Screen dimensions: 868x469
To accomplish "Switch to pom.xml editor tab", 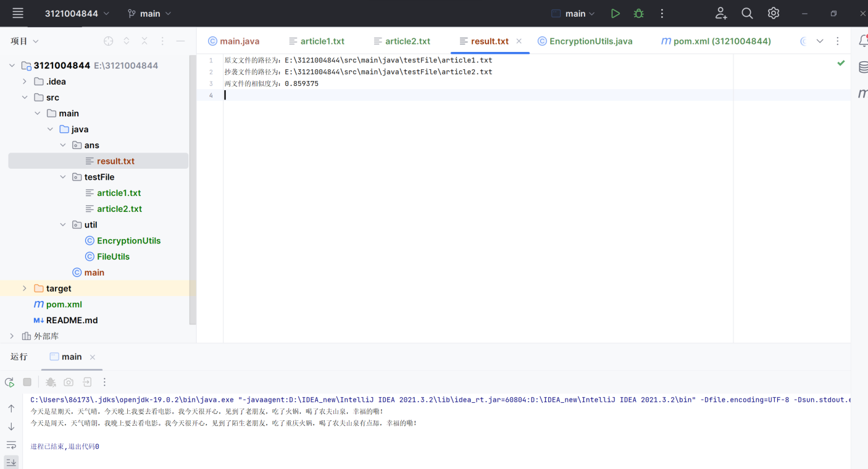I will point(716,41).
